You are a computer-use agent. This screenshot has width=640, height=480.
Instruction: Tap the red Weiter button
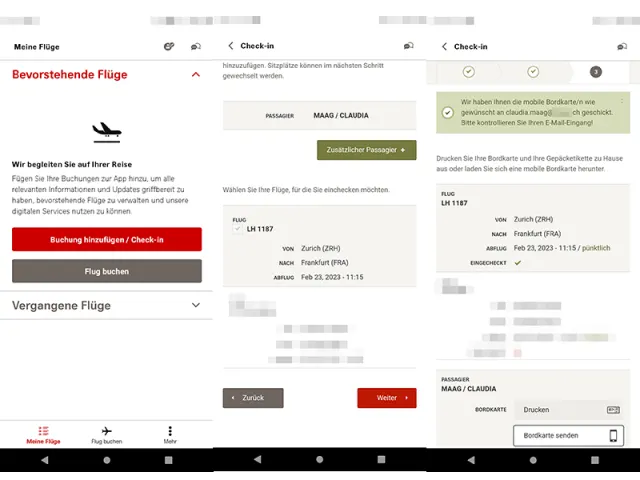[x=387, y=398]
